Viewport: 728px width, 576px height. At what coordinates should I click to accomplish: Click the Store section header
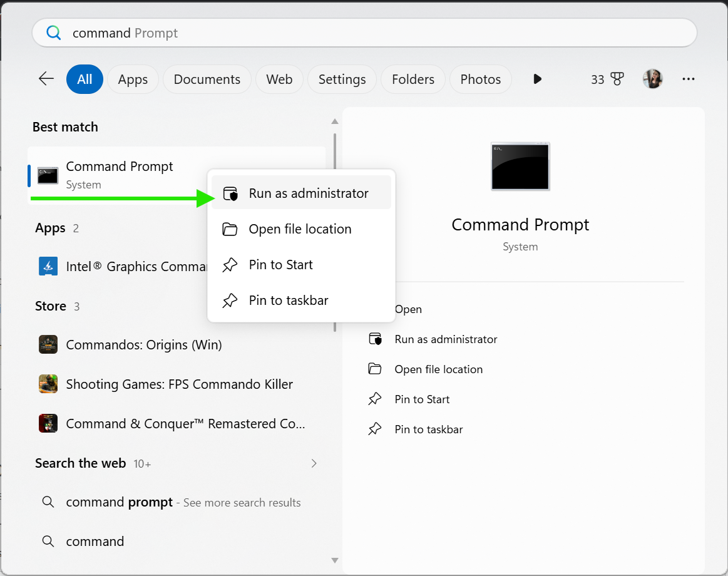(51, 306)
